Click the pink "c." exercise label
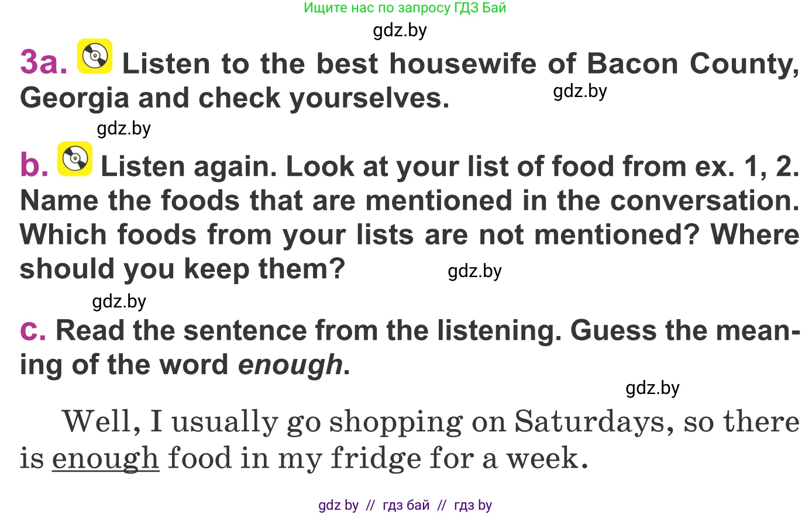 point(33,330)
